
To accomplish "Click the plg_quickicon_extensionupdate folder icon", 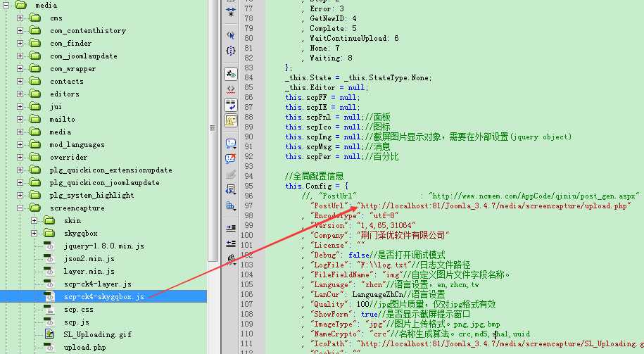I will pyautogui.click(x=35, y=170).
